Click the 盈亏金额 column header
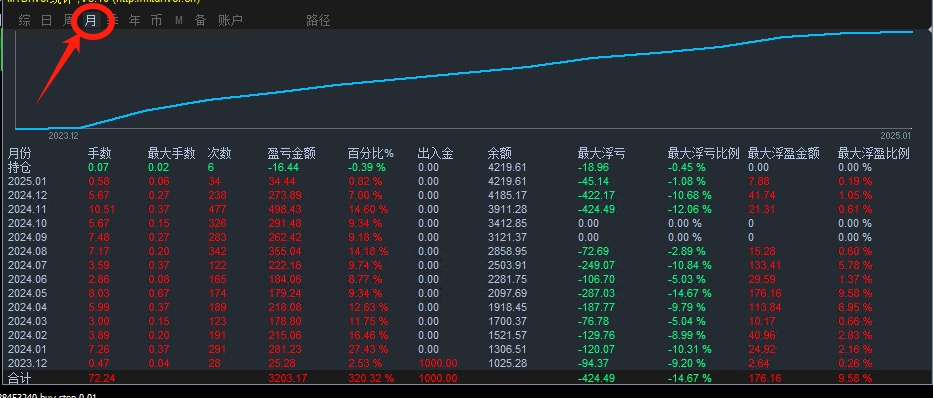Viewport: 933px width, 398px height. [x=292, y=153]
